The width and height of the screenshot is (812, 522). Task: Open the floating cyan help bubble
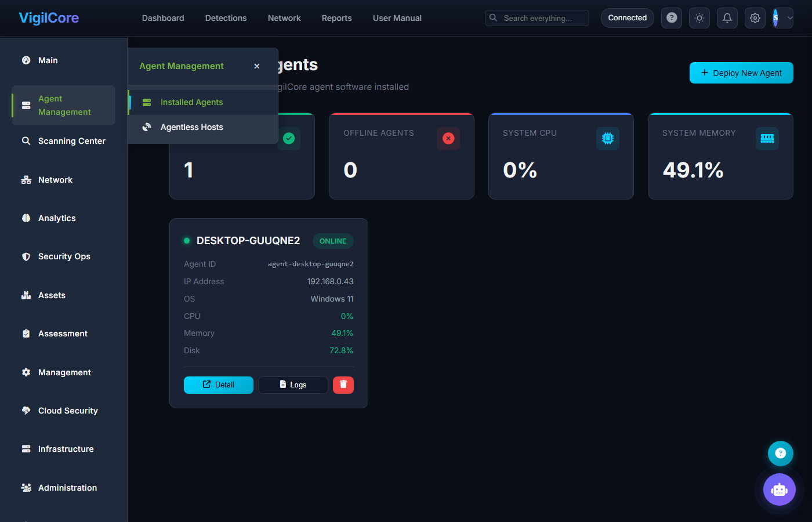click(x=781, y=454)
